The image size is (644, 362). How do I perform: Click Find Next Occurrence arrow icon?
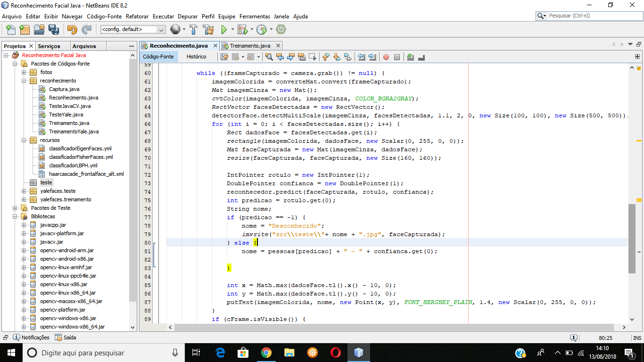pyautogui.click(x=291, y=57)
